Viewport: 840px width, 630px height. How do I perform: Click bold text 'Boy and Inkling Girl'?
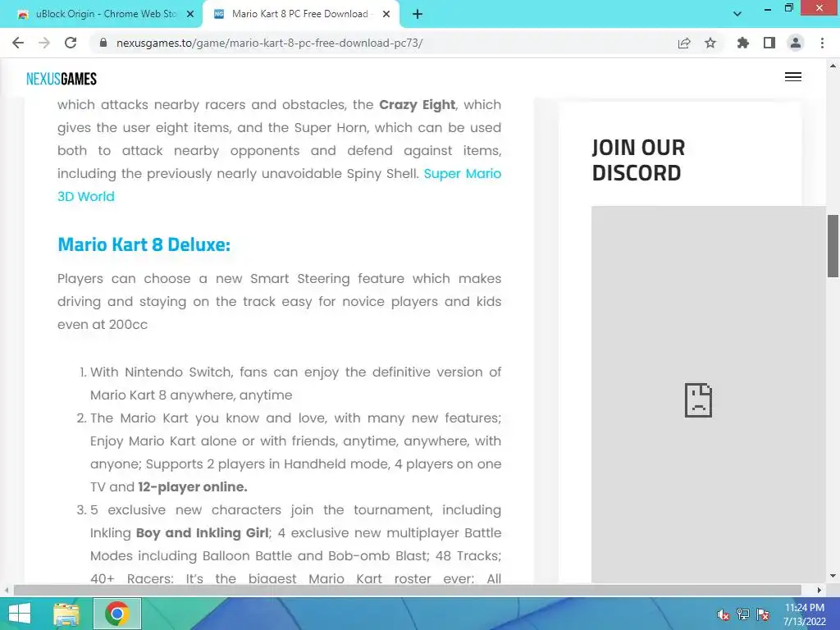202,533
